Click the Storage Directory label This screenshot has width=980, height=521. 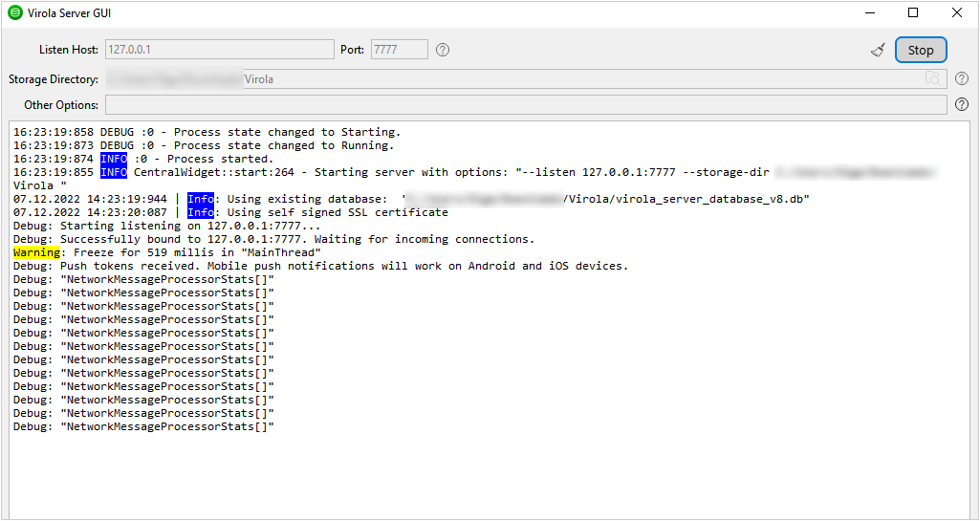tap(54, 79)
